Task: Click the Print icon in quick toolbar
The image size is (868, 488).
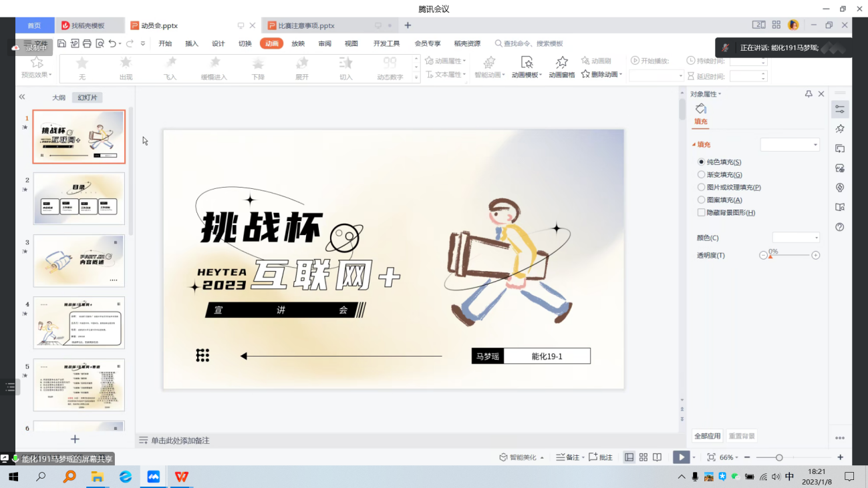Action: 87,43
